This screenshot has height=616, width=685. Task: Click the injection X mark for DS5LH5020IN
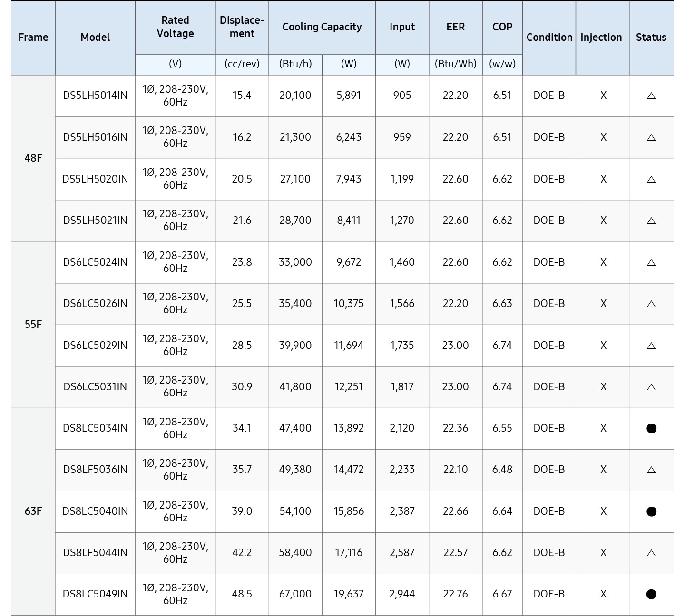[603, 179]
